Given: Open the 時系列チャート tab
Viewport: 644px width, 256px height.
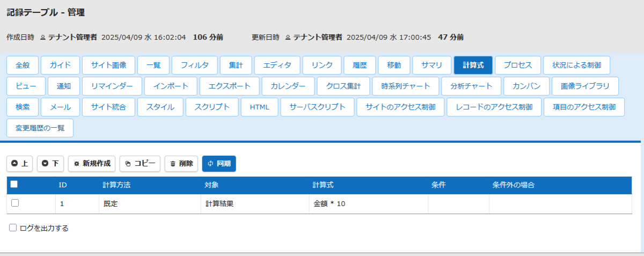Looking at the screenshot, I should (x=406, y=86).
